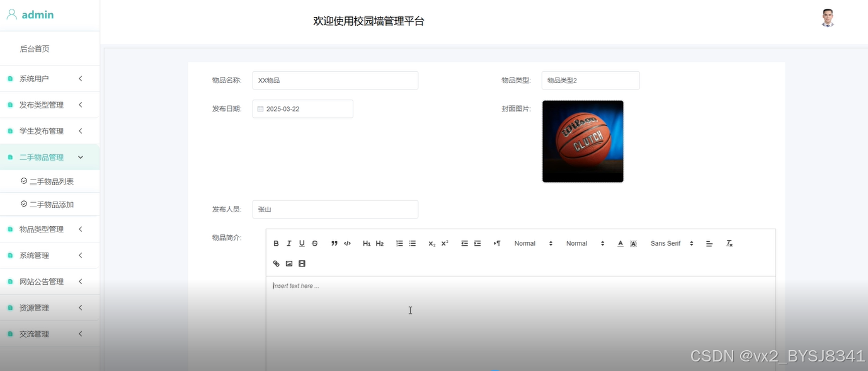The image size is (868, 371).
Task: Open the text color picker
Action: [620, 243]
